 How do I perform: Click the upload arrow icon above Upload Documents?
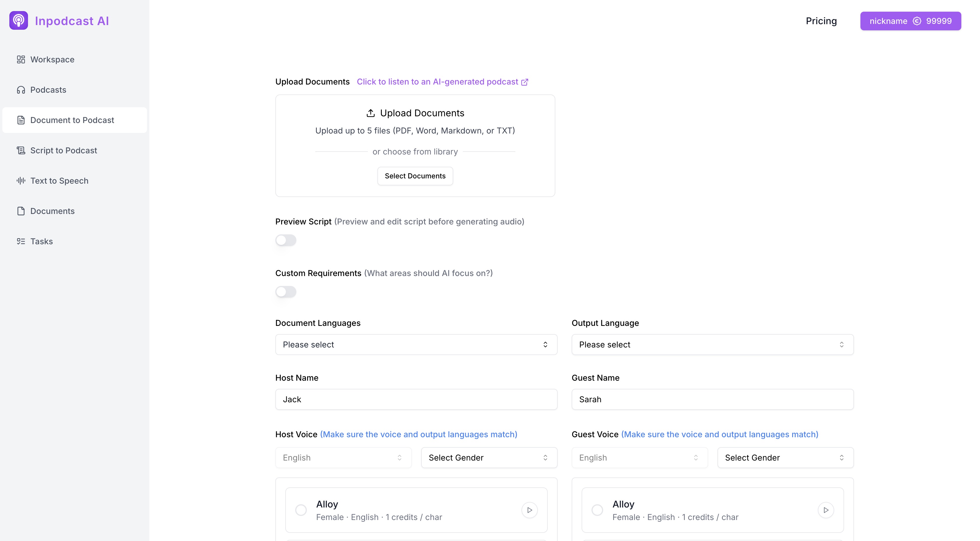click(x=370, y=113)
